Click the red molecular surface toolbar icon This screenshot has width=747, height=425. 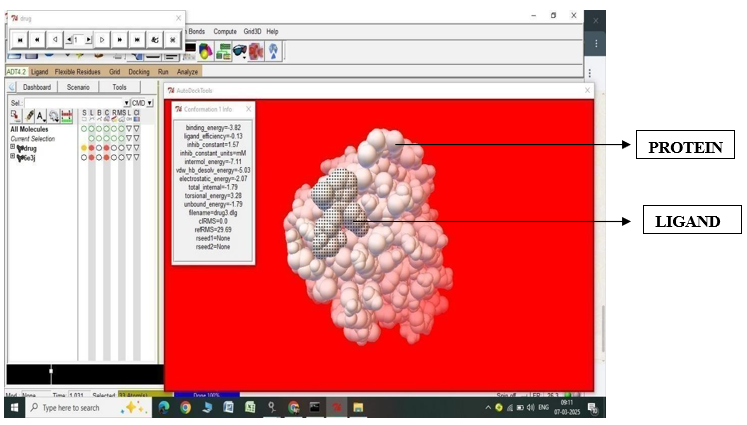(x=256, y=51)
